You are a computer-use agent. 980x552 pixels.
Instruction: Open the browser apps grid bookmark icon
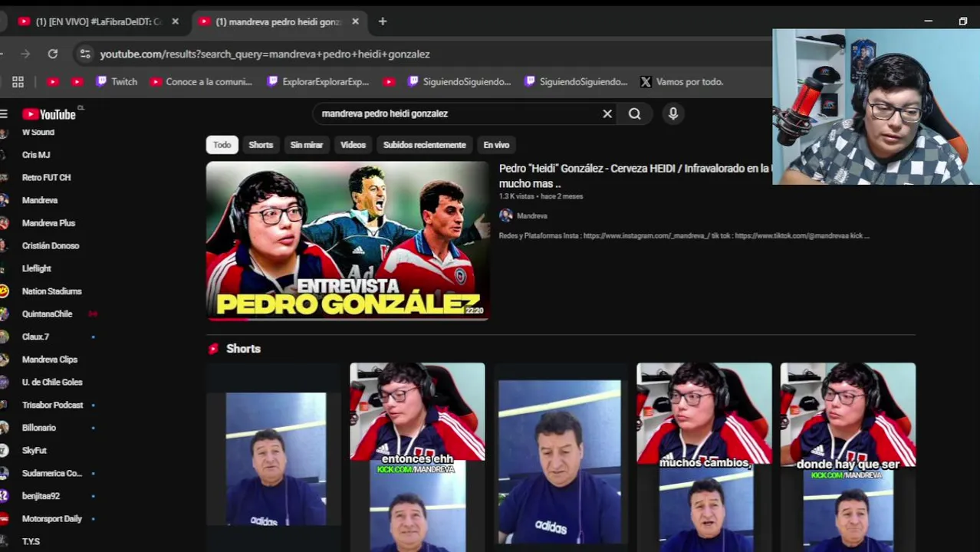18,81
